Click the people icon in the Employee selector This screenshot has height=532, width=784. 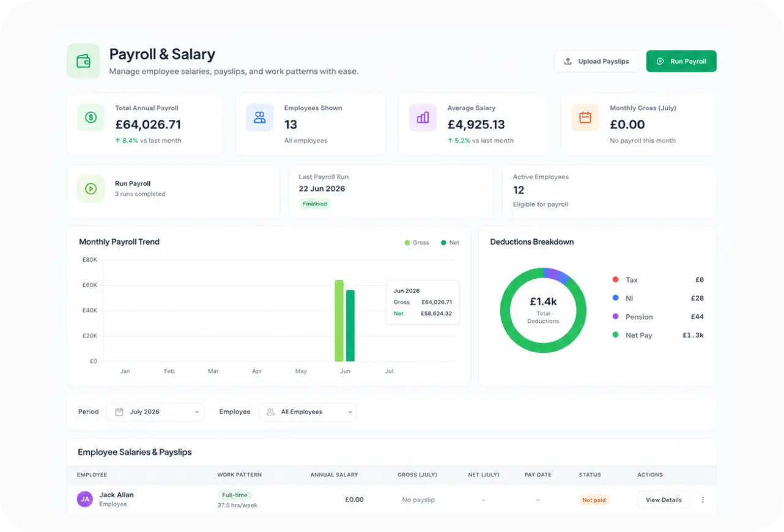pos(270,412)
